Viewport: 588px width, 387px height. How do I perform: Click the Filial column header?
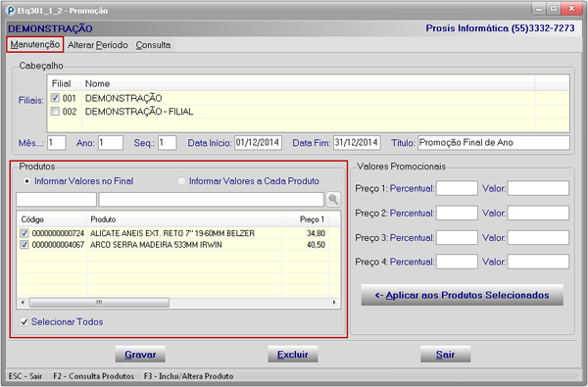[64, 83]
